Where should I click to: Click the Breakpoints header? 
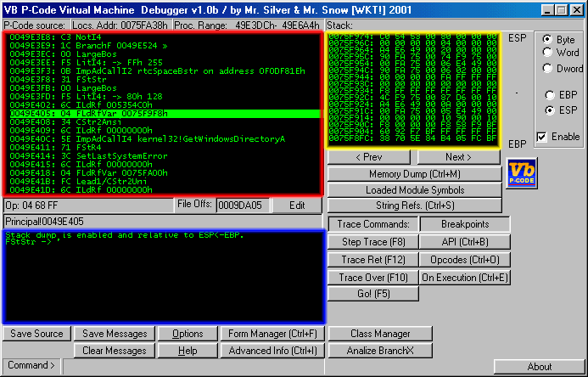[465, 224]
